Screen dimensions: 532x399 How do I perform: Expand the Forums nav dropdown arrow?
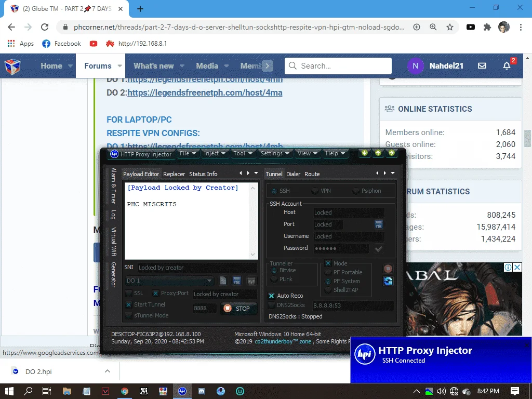click(120, 66)
